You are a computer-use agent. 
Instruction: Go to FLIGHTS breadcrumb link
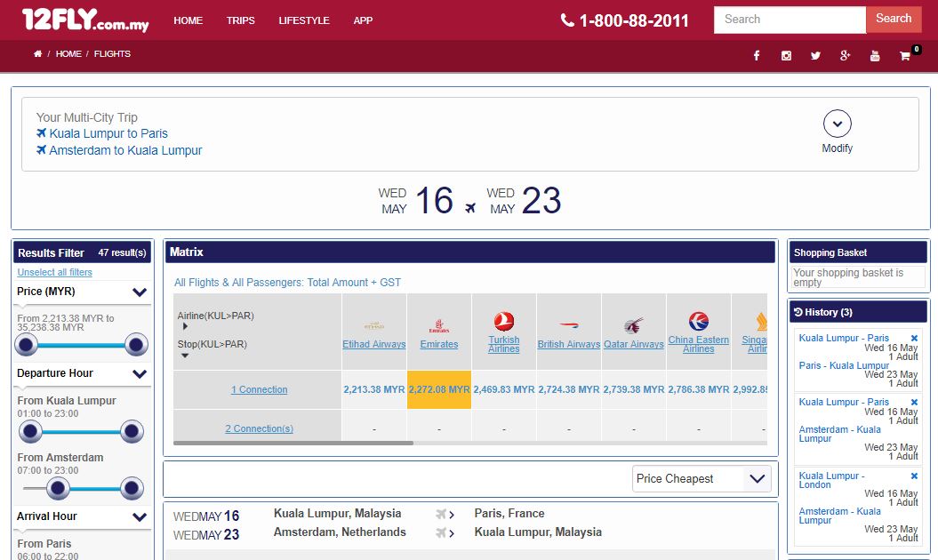[112, 54]
